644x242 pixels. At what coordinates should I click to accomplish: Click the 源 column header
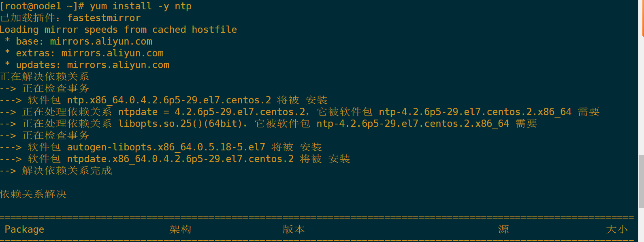[503, 229]
